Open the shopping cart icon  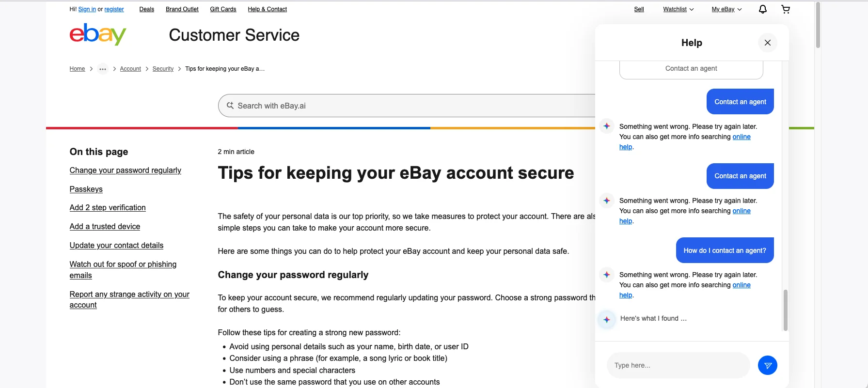[786, 9]
